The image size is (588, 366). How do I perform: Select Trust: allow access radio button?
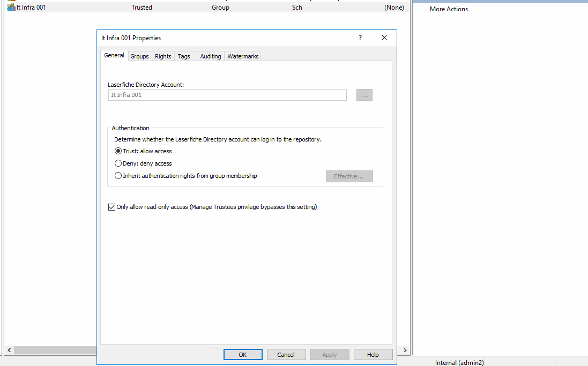(118, 151)
